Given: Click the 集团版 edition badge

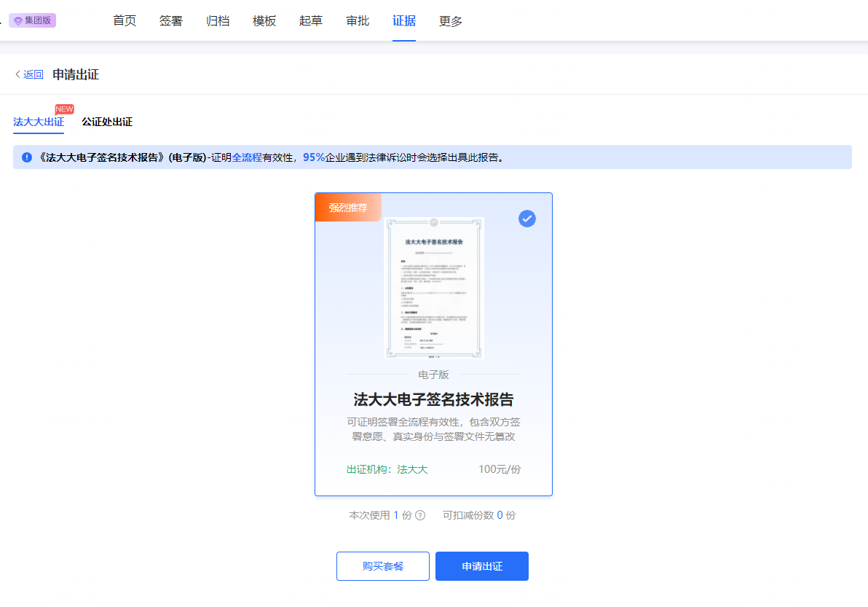Looking at the screenshot, I should coord(32,20).
